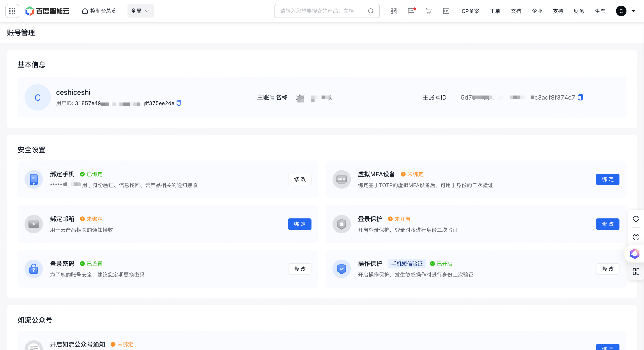Click the 已绑定 status of 绑定手机
644x350 pixels.
[91, 174]
